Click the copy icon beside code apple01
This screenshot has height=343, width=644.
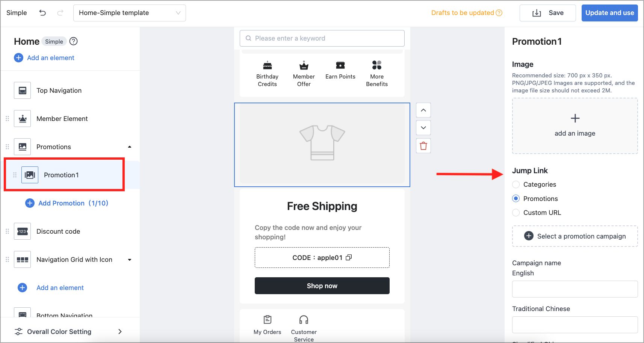(349, 257)
